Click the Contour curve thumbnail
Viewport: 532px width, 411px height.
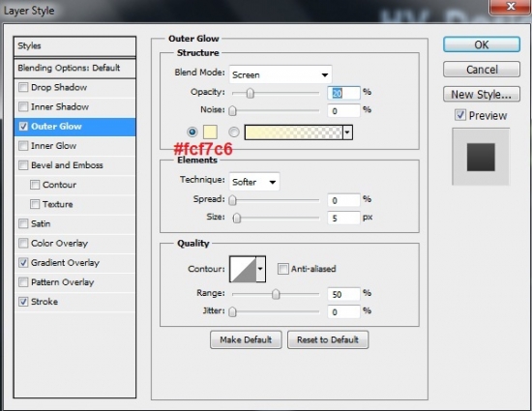pyautogui.click(x=243, y=269)
